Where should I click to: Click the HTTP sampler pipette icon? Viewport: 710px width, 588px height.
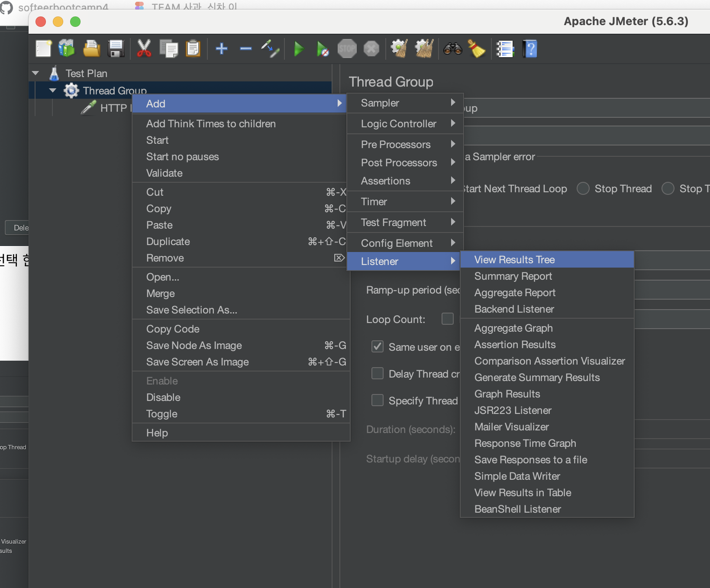[89, 107]
